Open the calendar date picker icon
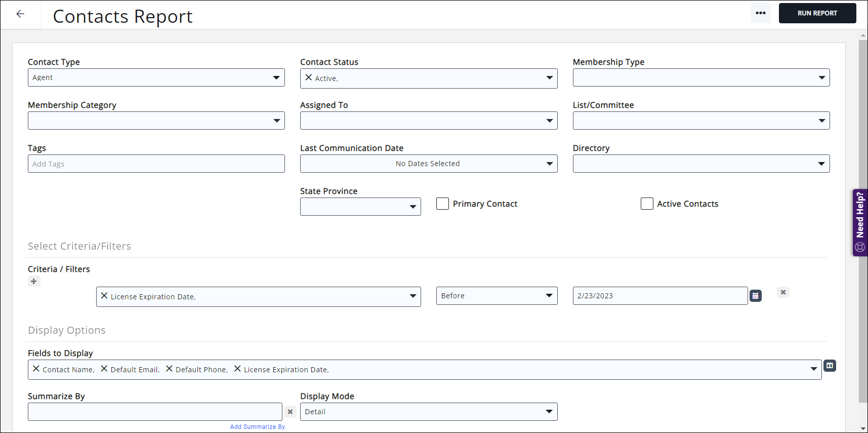 755,296
